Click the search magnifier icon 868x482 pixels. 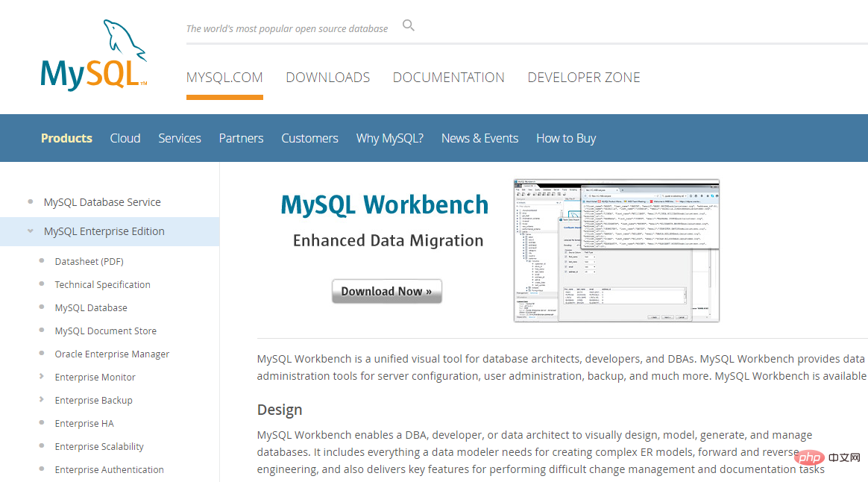pyautogui.click(x=409, y=25)
